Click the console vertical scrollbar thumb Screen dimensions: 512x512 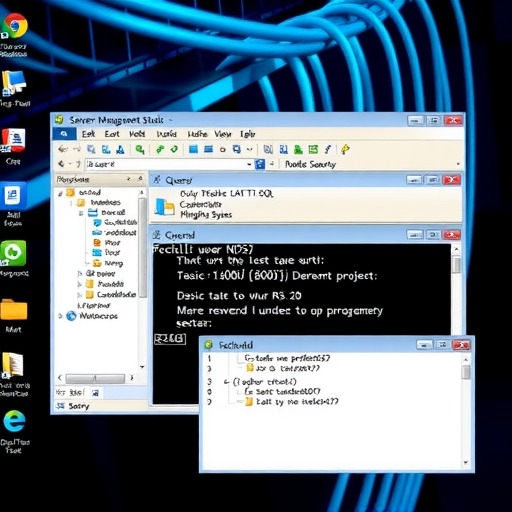click(x=456, y=265)
